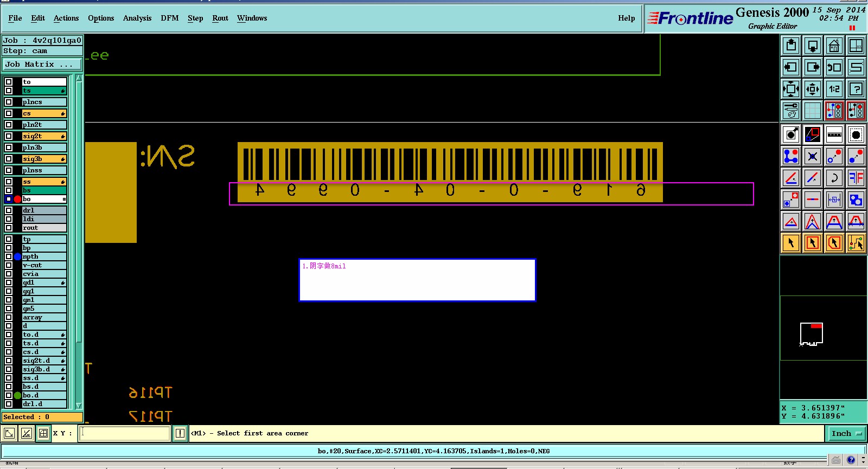Viewport: 868px width, 469px height.
Task: Click the red and blue squares zoom-area icon
Action: point(813,134)
